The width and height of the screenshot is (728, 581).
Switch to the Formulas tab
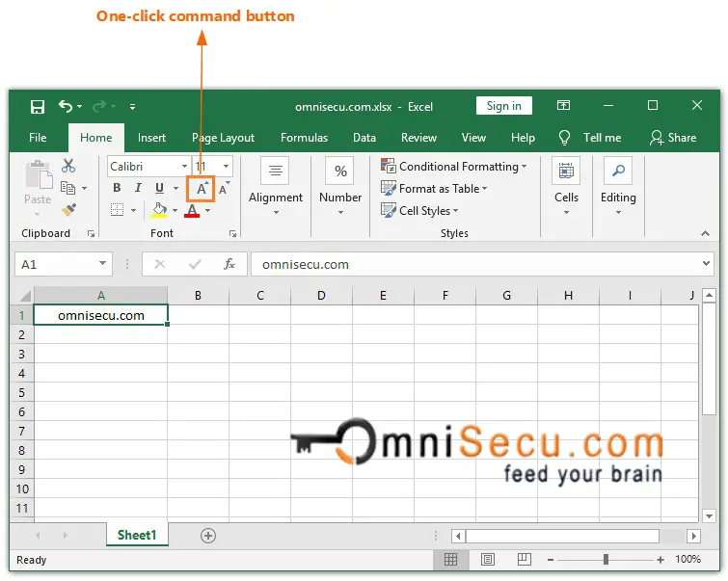click(x=304, y=138)
